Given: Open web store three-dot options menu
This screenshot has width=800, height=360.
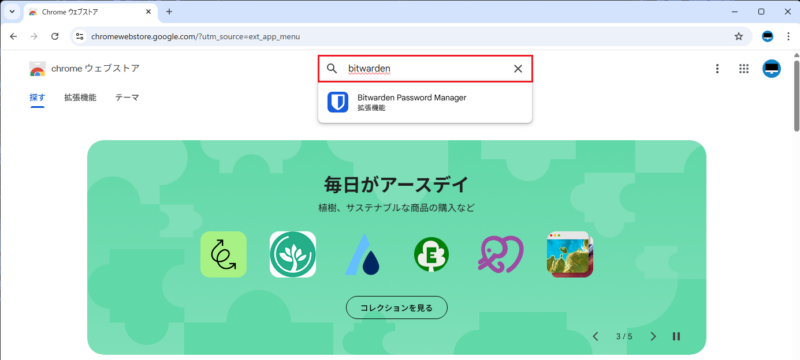Looking at the screenshot, I should 717,69.
